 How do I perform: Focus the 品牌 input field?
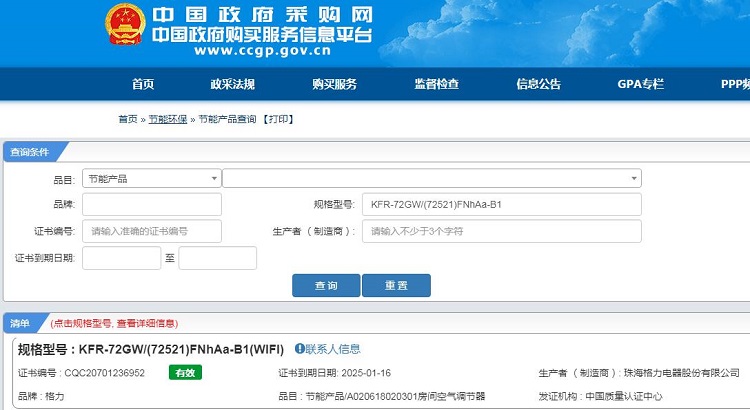tap(152, 204)
